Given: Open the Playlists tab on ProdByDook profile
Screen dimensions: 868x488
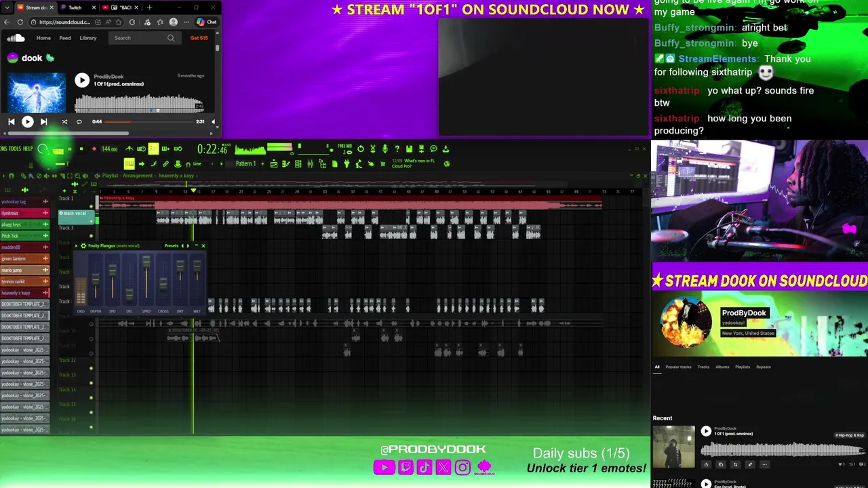Looking at the screenshot, I should click(x=743, y=367).
